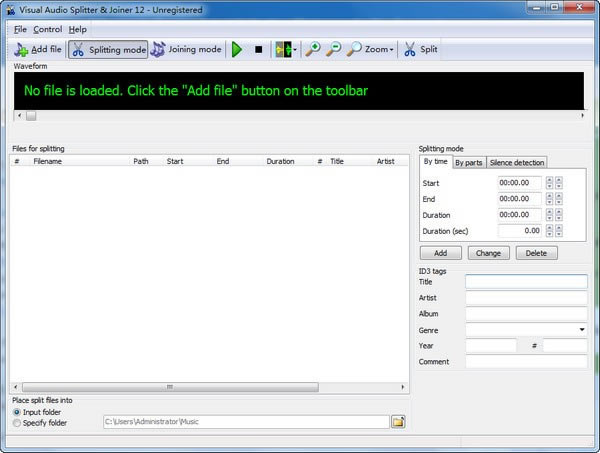
Task: Minimize the application window
Action: point(537,7)
